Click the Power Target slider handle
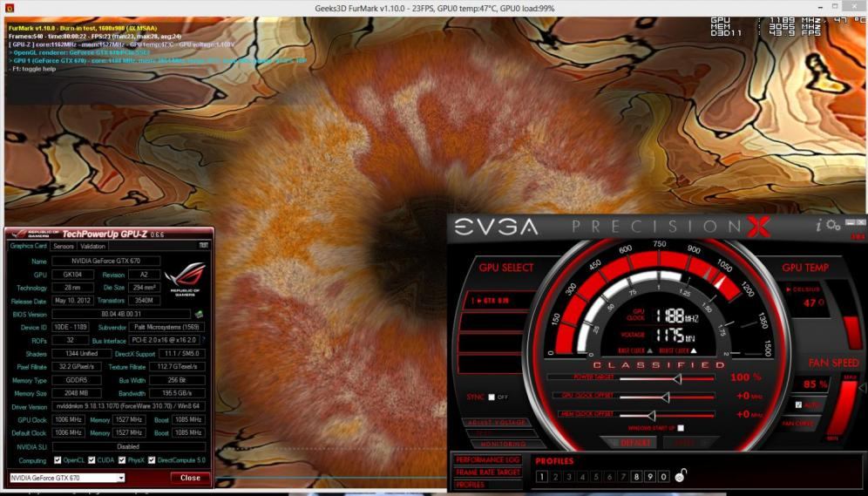The image size is (868, 496). pos(676,378)
